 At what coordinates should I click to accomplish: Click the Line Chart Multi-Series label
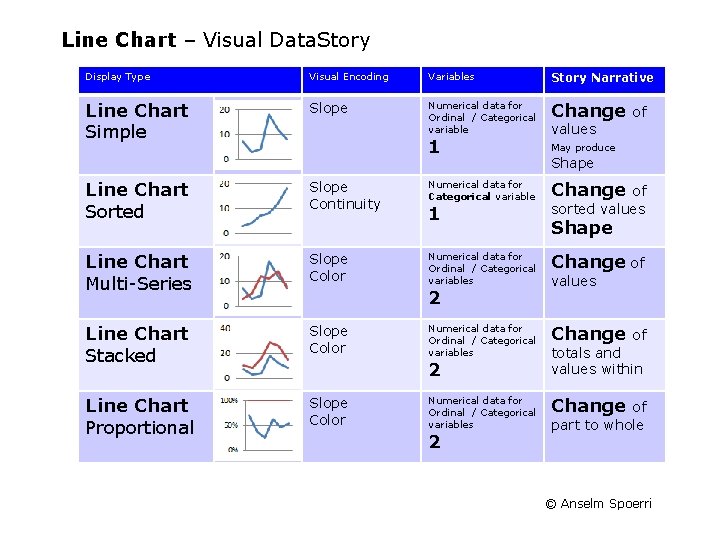tap(138, 272)
